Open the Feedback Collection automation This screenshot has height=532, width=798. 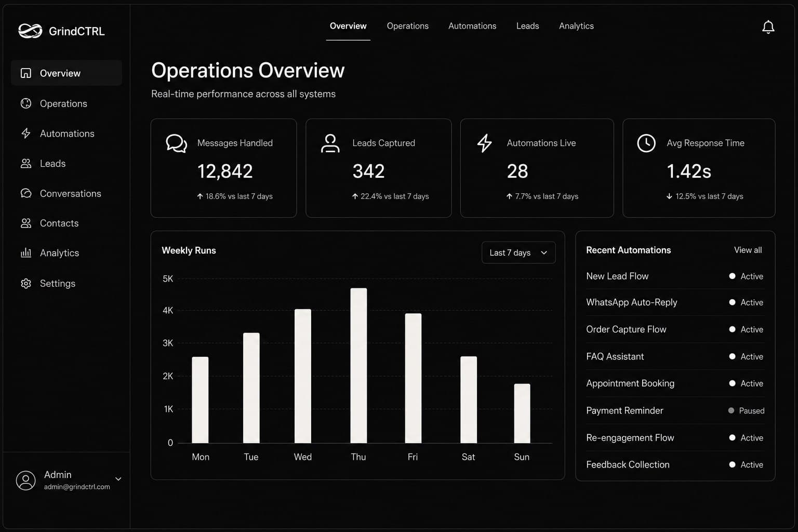(x=675, y=464)
